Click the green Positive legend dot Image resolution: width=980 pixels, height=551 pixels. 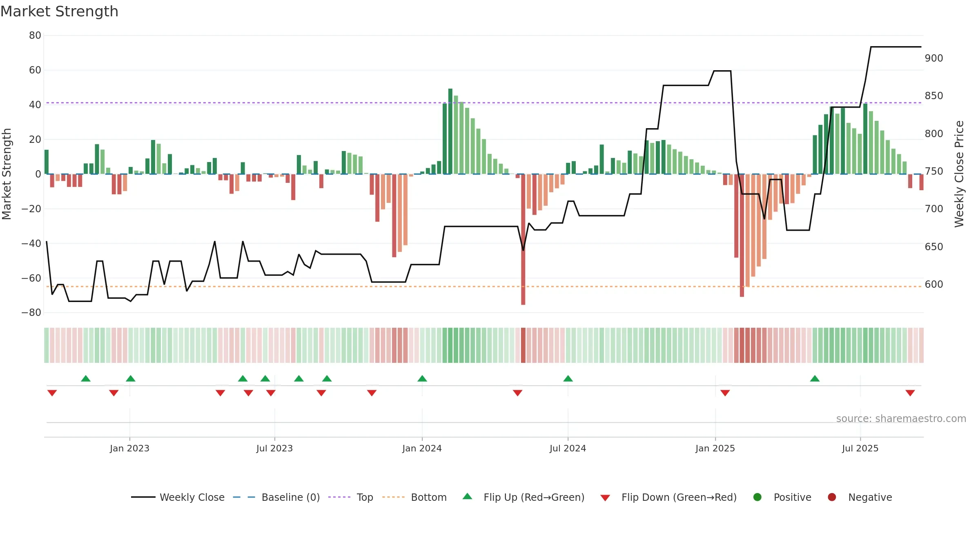(x=757, y=497)
